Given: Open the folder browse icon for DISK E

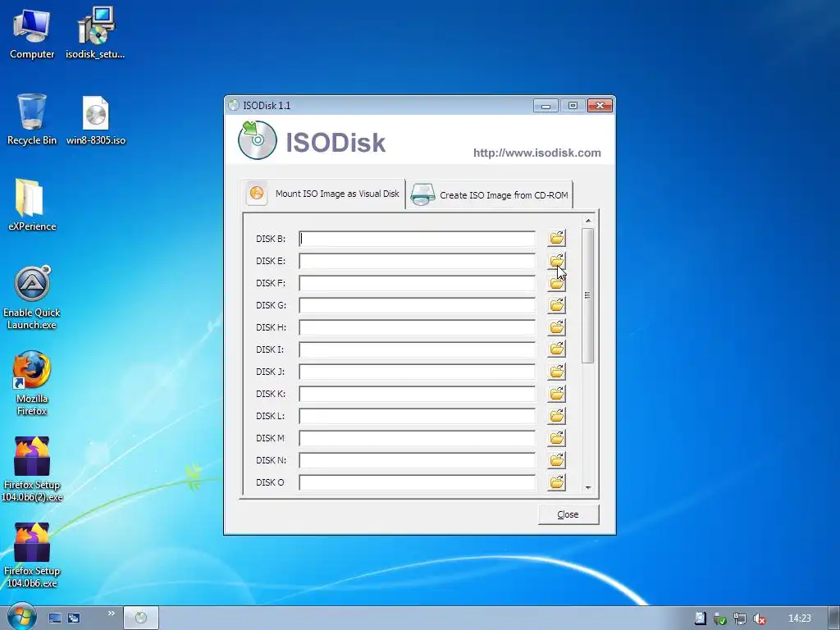Looking at the screenshot, I should point(557,261).
